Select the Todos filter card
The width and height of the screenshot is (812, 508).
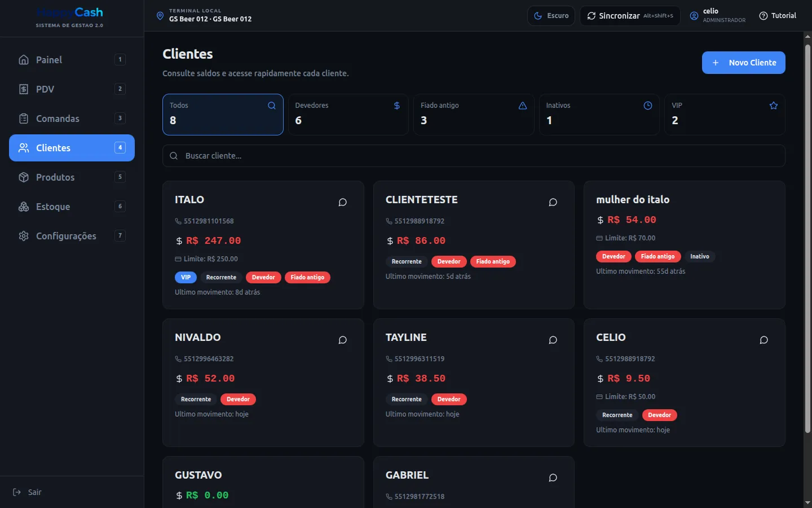pos(223,115)
